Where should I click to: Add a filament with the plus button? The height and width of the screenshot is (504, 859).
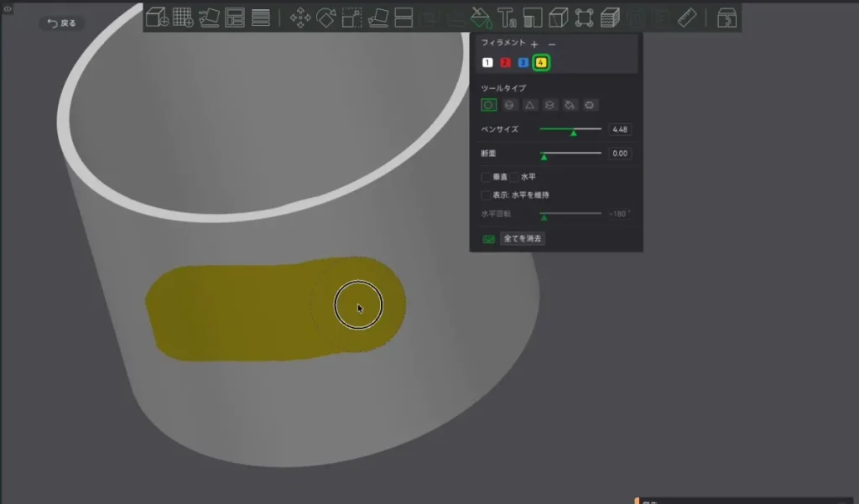pyautogui.click(x=534, y=44)
